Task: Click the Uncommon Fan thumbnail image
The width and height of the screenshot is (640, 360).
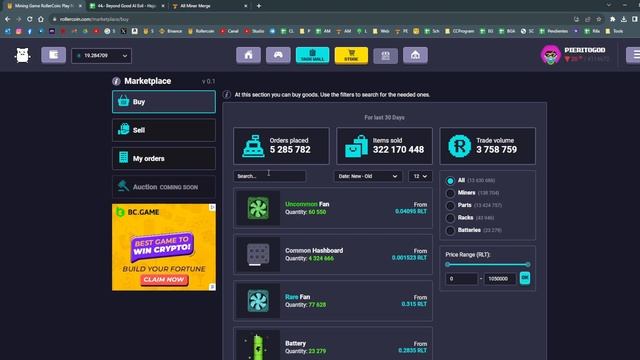Action: [x=258, y=208]
